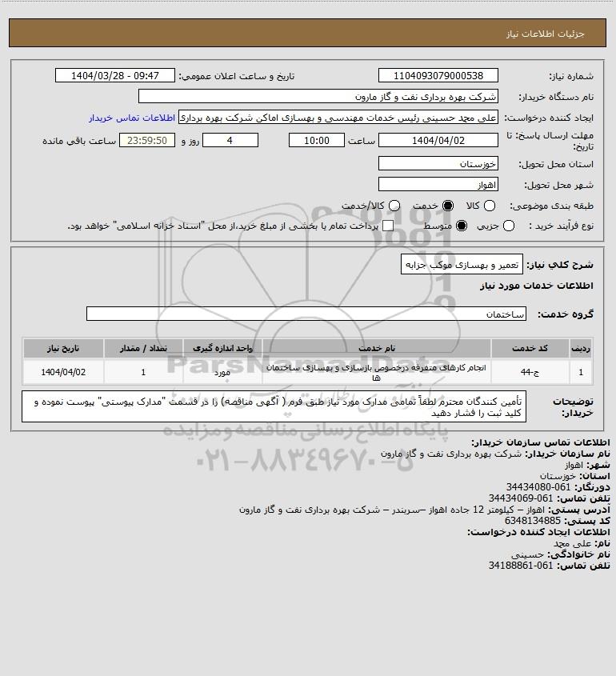Select the متوسط purchase type radio
This screenshot has height=676, width=616.
[x=462, y=226]
